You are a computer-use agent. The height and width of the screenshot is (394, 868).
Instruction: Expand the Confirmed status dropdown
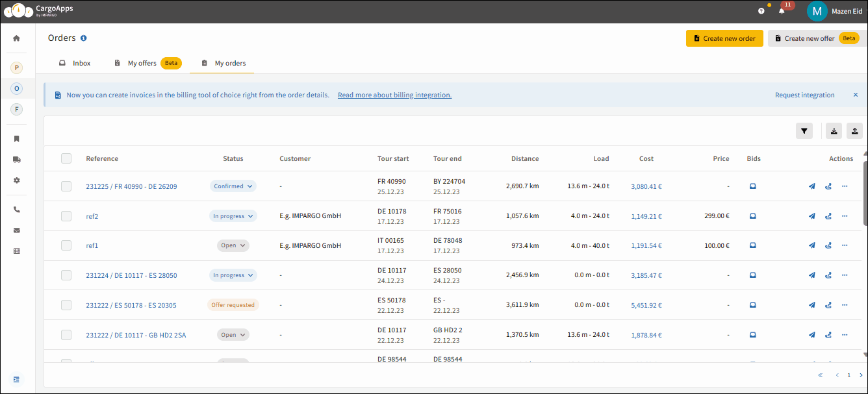click(233, 186)
